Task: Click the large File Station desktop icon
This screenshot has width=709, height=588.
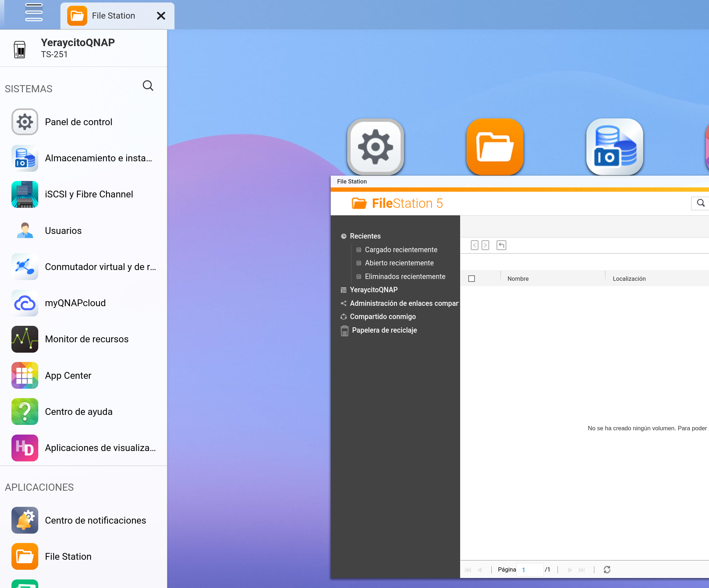Action: pyautogui.click(x=495, y=147)
